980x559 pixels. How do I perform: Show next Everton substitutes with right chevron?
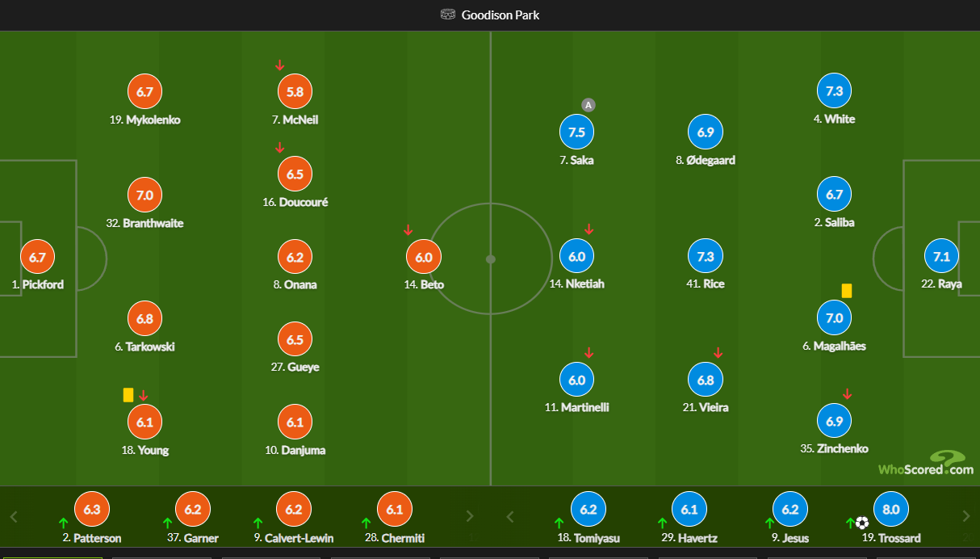click(471, 516)
